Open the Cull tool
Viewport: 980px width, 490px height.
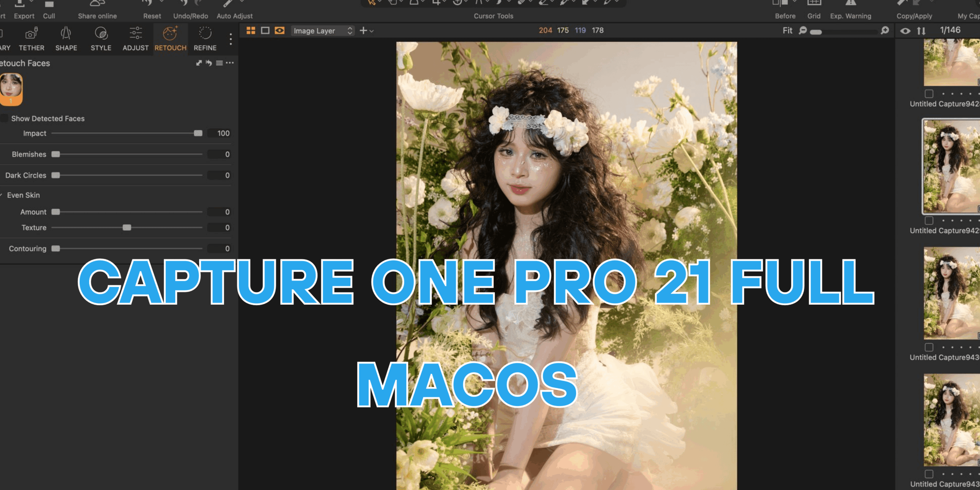pyautogui.click(x=49, y=10)
